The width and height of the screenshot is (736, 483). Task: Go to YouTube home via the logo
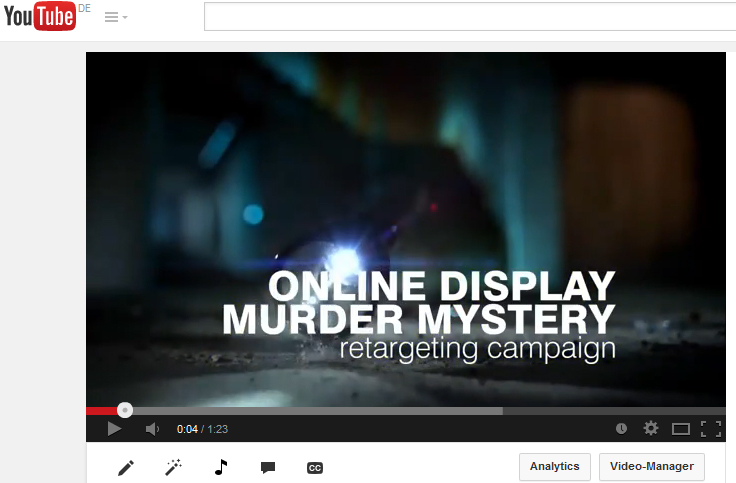[40, 17]
